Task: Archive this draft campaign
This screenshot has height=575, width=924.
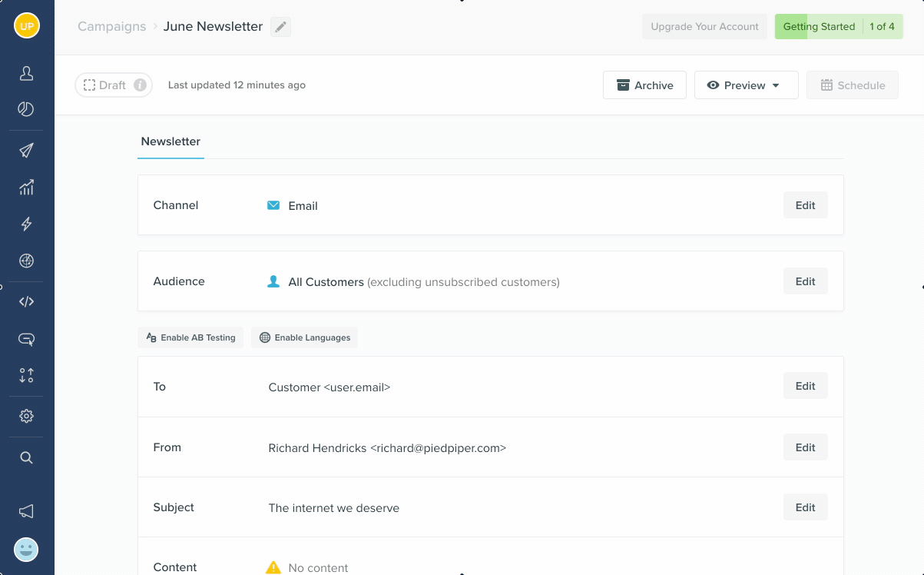Action: coord(644,85)
